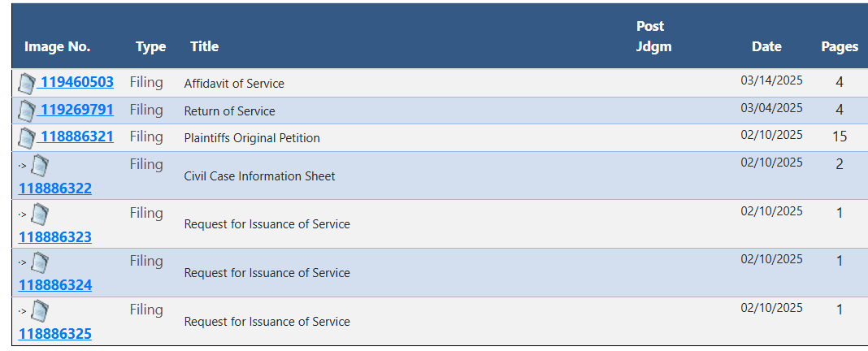
Task: Click document icon for image 119460503
Action: click(27, 84)
